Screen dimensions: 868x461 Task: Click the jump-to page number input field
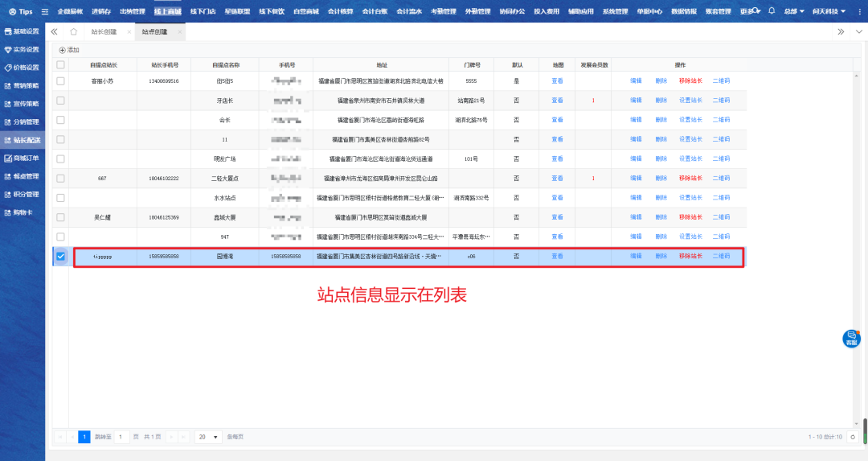tap(121, 437)
